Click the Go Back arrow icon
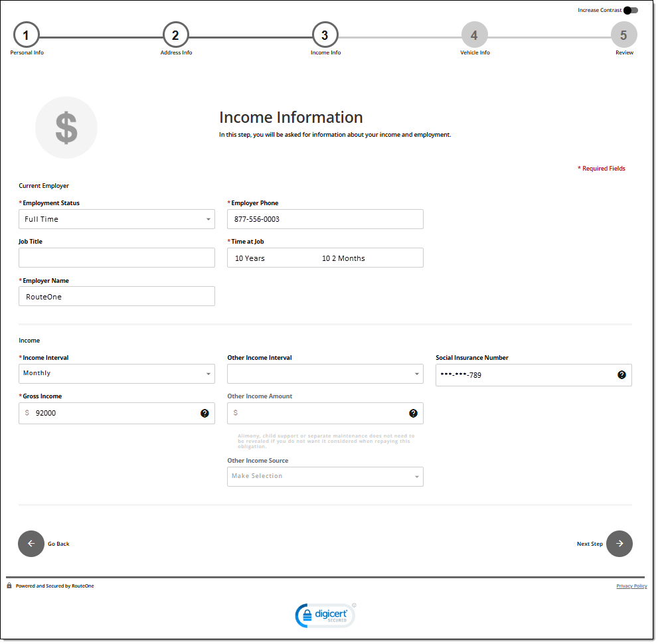Viewport: 658px width, 644px height. (x=31, y=544)
